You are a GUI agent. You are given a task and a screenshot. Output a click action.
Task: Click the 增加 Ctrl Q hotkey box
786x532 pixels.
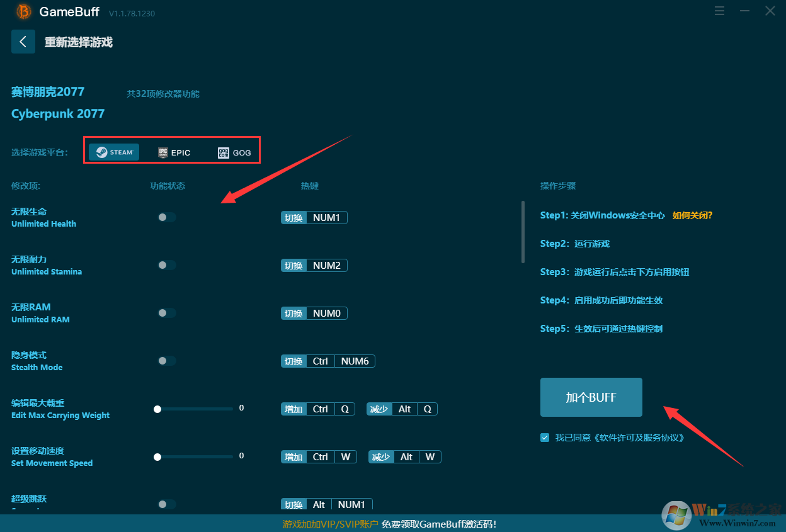point(318,409)
